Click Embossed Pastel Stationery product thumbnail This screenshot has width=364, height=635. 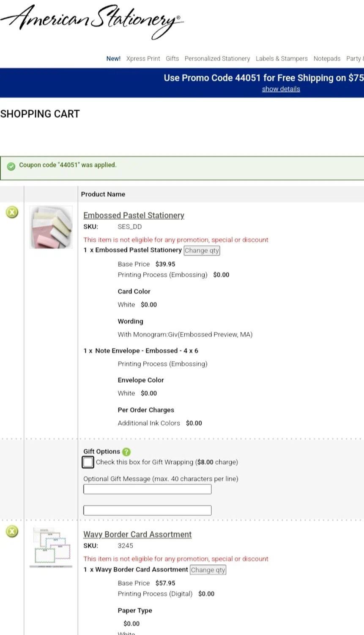[51, 227]
